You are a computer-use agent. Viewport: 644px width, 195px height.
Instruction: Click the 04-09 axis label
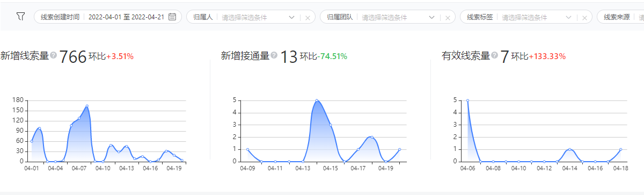click(247, 168)
